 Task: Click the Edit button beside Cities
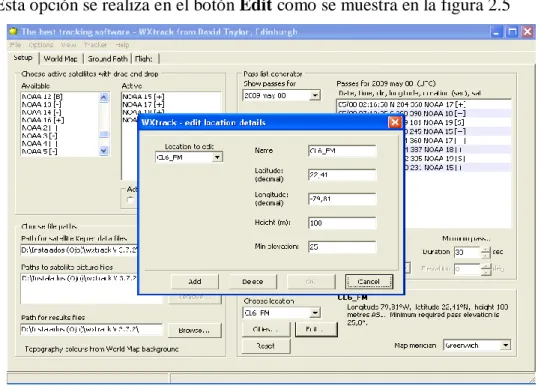coord(316,329)
